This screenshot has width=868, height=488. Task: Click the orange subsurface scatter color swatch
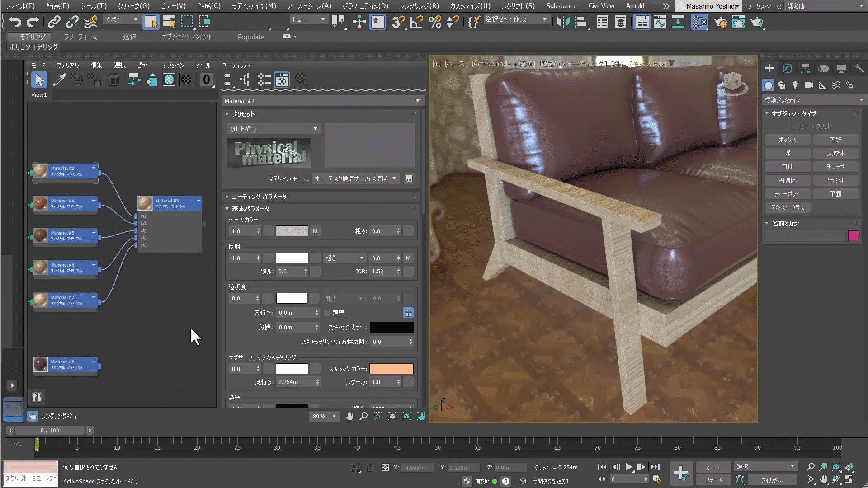[x=391, y=369]
